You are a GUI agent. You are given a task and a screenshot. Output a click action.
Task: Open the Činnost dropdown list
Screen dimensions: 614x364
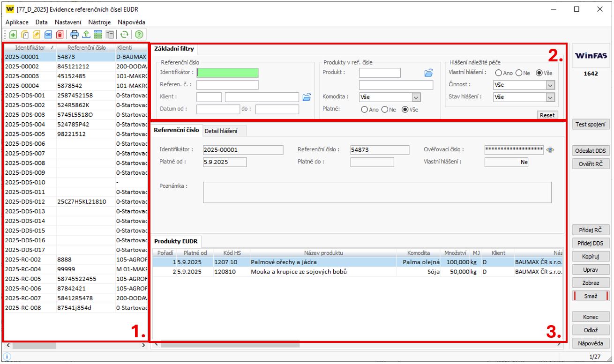[x=550, y=85]
